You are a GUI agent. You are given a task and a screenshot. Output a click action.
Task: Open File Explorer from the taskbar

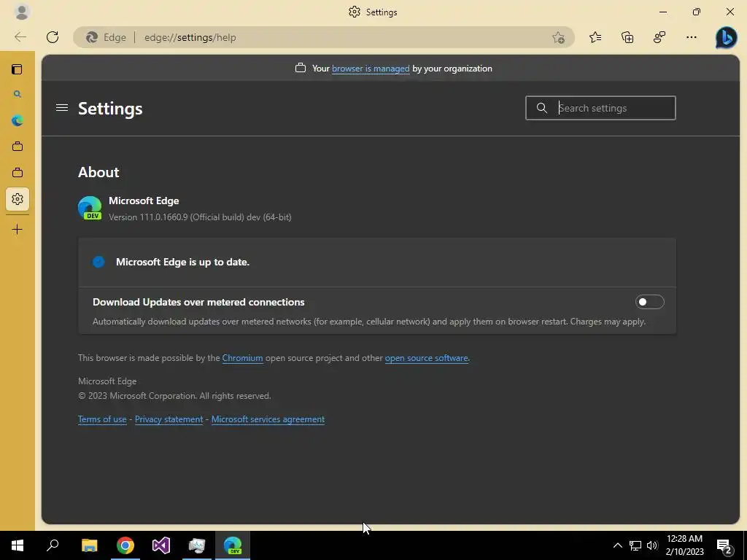click(x=89, y=545)
